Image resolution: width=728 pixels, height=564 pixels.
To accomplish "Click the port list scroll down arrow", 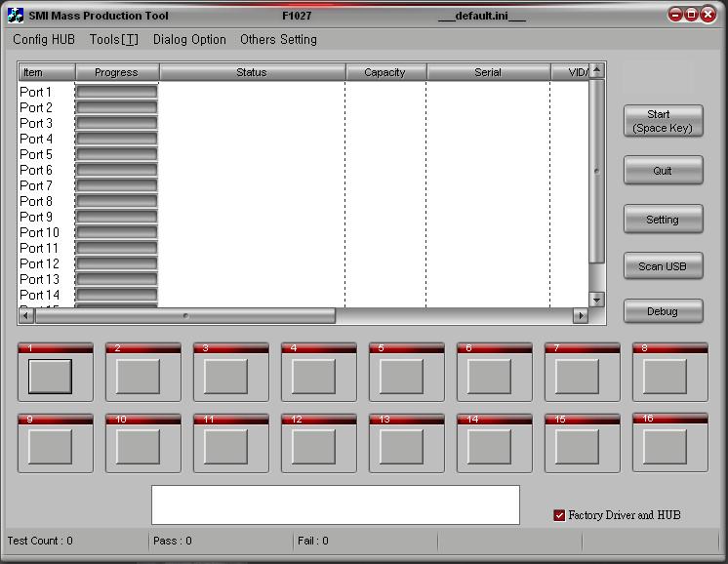I will point(596,300).
